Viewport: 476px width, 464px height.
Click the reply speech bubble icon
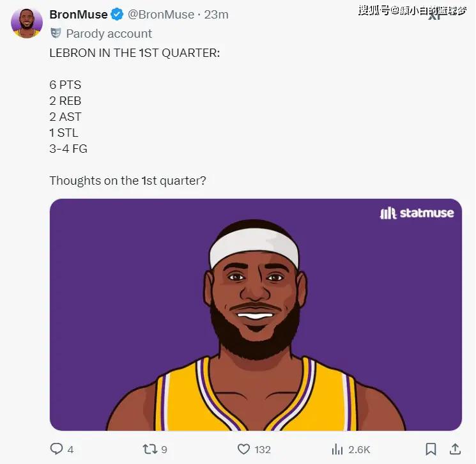click(x=57, y=449)
